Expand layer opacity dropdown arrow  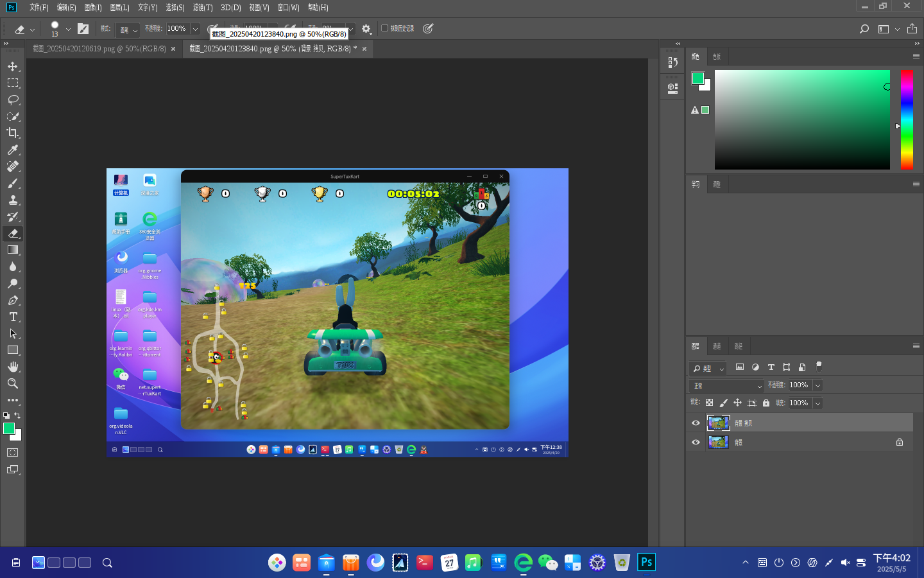click(817, 385)
